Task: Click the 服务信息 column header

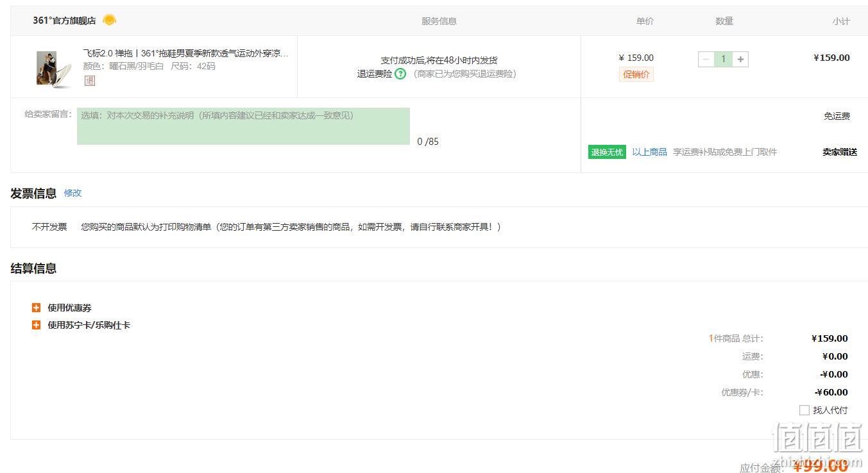Action: coord(439,21)
